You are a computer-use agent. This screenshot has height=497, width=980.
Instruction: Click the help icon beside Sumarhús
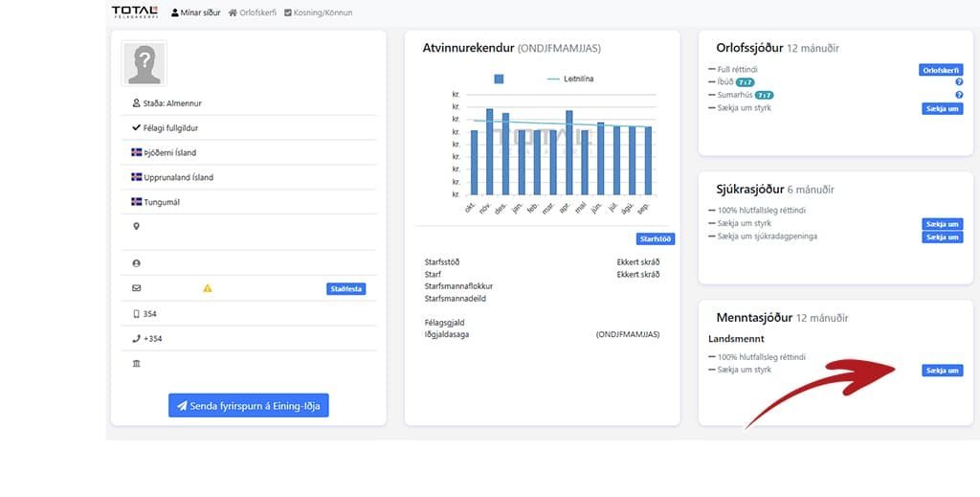click(958, 96)
